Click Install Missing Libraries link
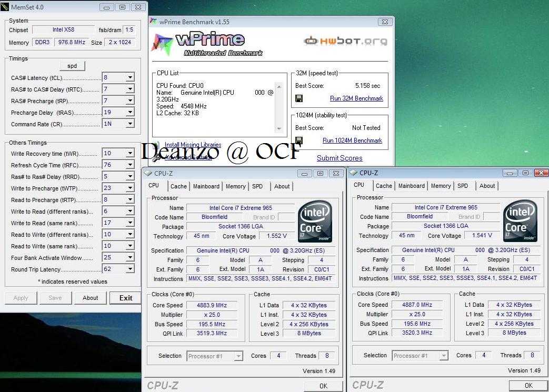Viewport: 549px width, 392px height. point(193,145)
